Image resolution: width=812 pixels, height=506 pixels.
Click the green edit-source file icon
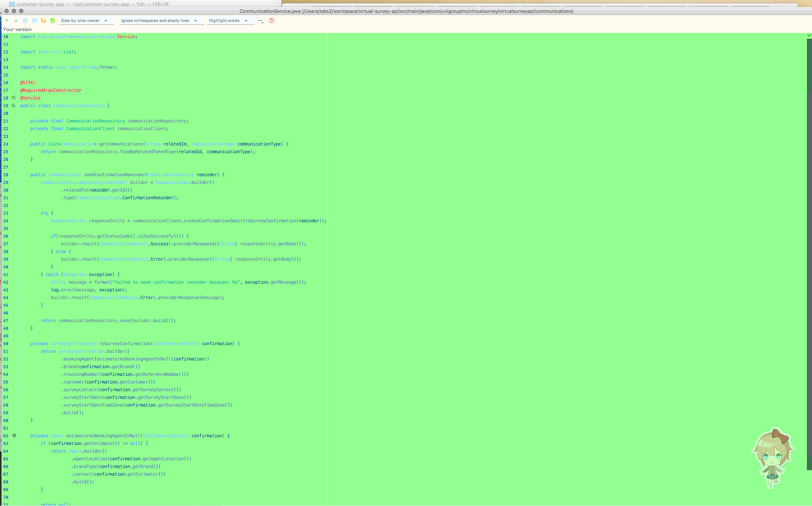tap(53, 20)
